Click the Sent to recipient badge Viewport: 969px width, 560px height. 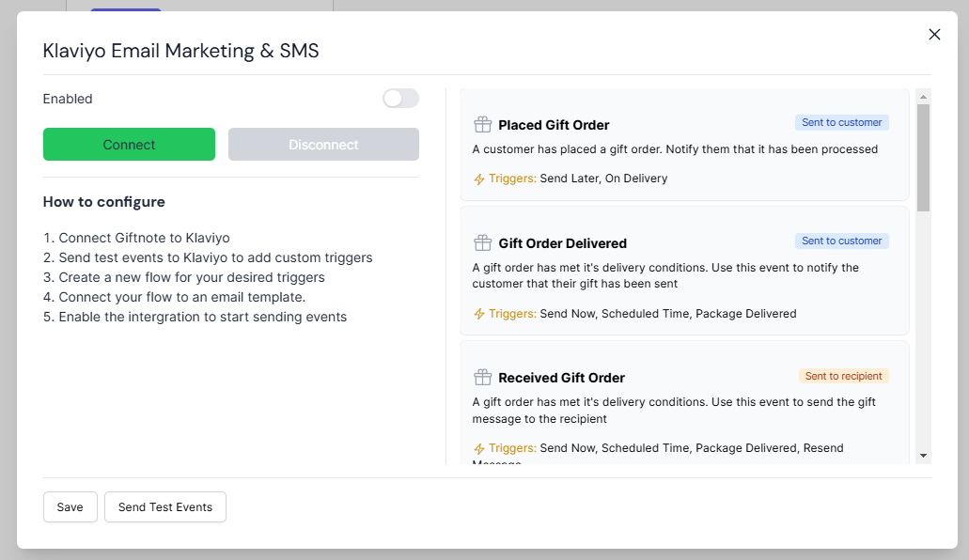coord(844,376)
